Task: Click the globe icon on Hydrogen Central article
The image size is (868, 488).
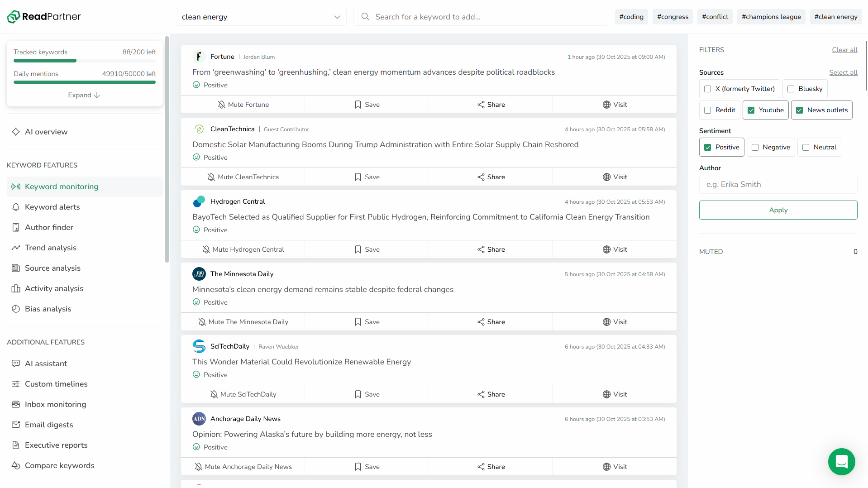Action: click(607, 249)
